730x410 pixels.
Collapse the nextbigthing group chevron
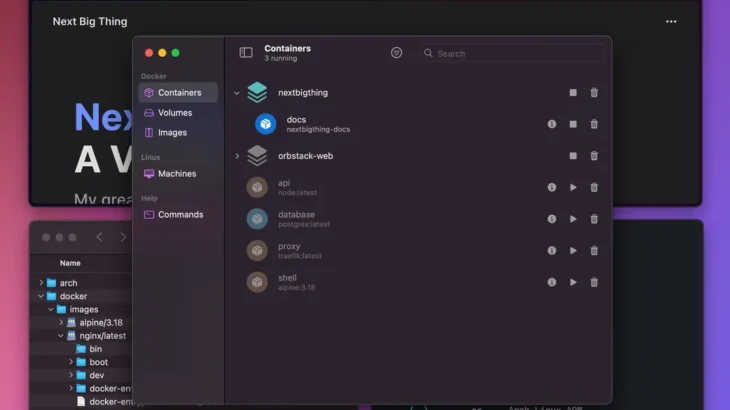coord(237,93)
